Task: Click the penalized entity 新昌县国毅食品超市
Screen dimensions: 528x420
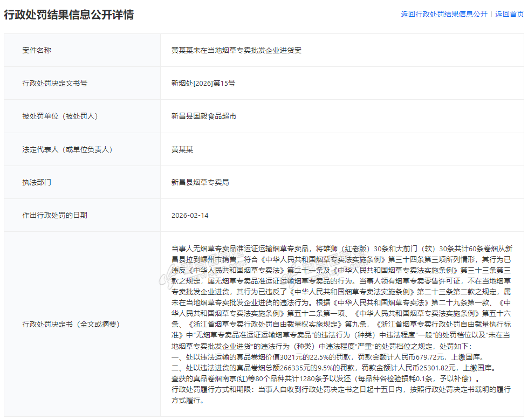Action: (204, 116)
